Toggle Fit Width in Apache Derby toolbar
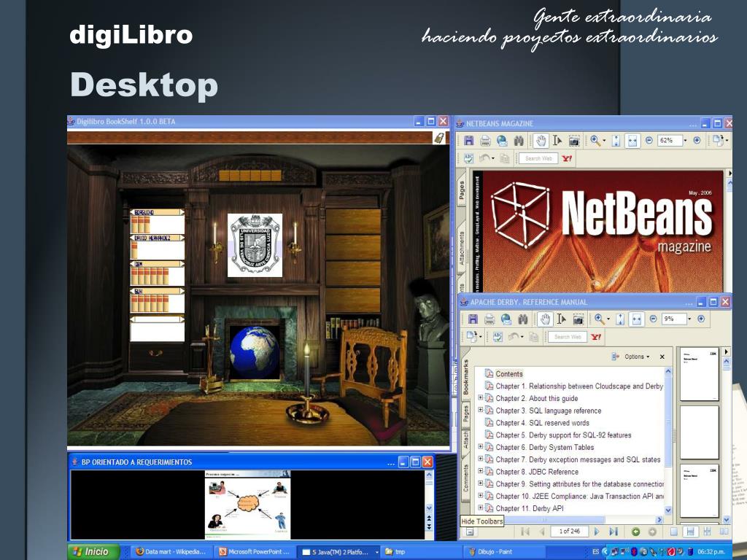Screen dimensions: 747x560 (x=636, y=319)
